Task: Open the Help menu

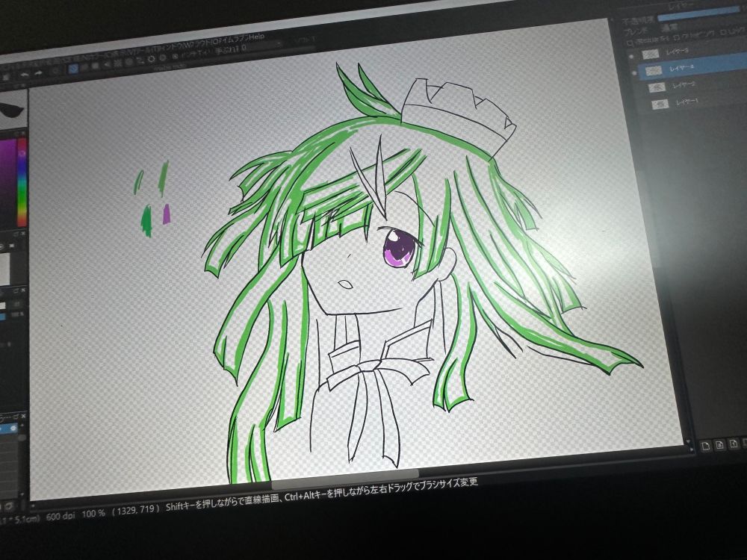Action: point(255,36)
